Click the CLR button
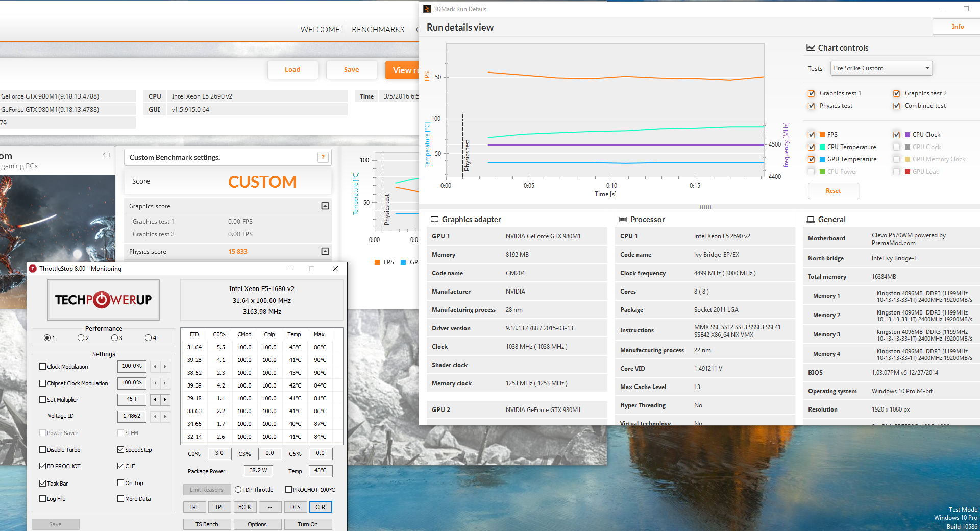This screenshot has height=531, width=980. (x=321, y=507)
